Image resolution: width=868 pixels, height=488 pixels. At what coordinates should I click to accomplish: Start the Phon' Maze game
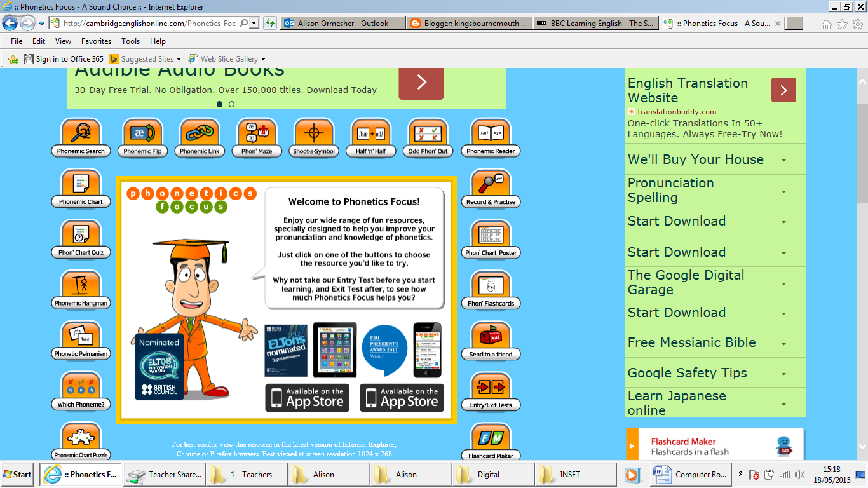click(257, 138)
